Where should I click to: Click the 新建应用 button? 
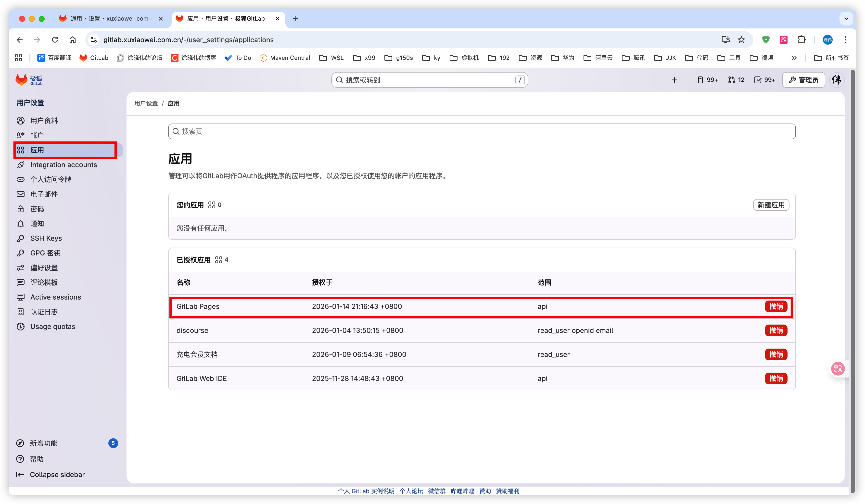point(771,205)
